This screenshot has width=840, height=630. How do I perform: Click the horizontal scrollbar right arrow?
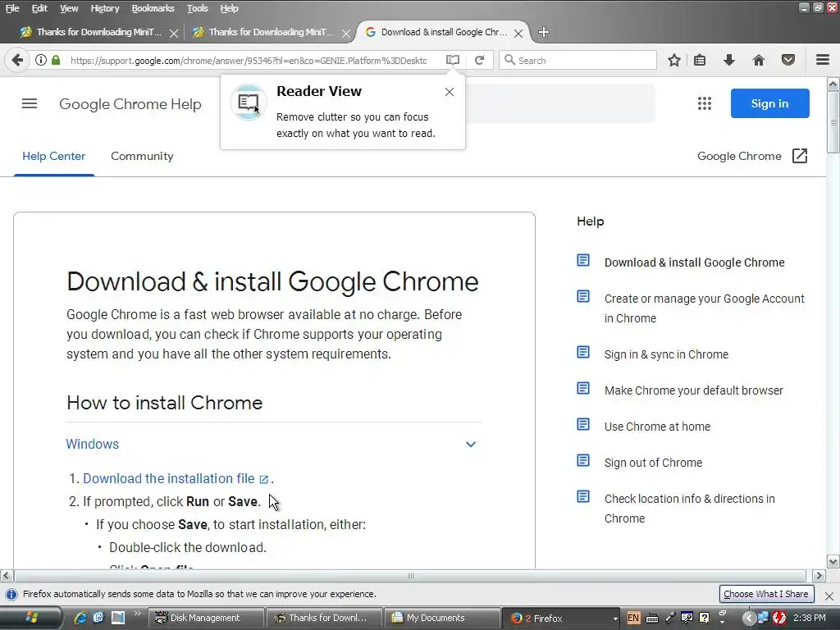click(x=819, y=576)
